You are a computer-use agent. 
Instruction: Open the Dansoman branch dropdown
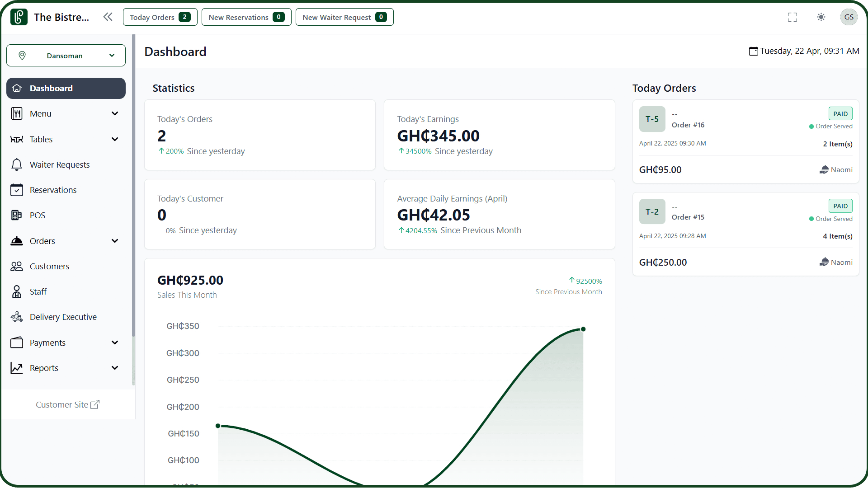coord(66,56)
